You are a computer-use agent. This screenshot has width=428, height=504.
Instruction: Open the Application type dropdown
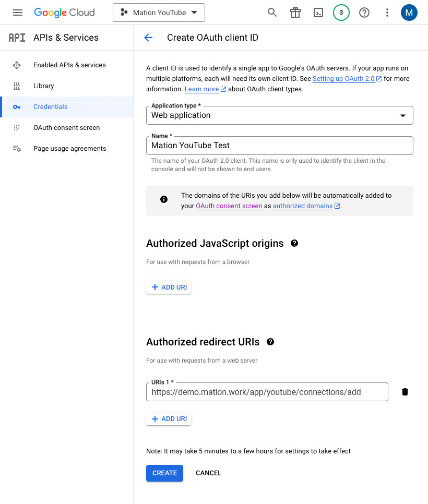[280, 115]
